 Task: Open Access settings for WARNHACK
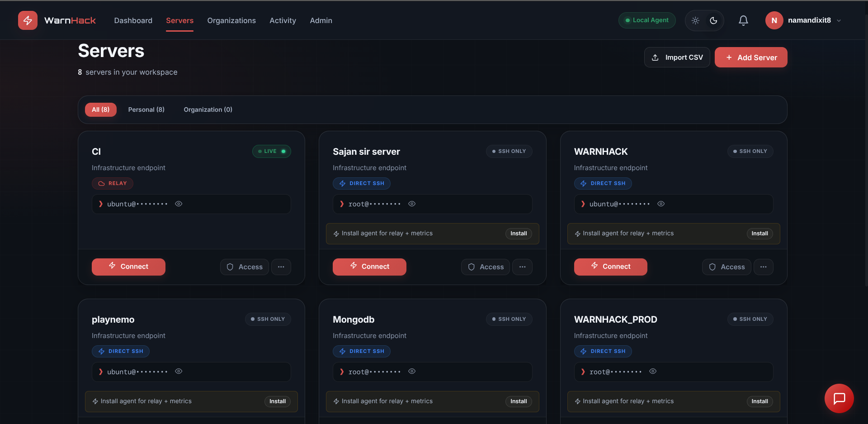click(726, 267)
